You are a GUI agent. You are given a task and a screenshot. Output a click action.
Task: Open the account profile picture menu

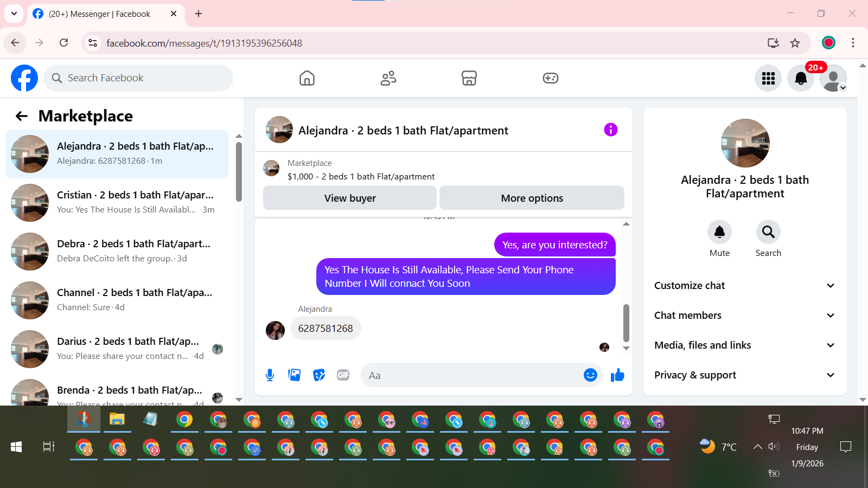tap(833, 78)
